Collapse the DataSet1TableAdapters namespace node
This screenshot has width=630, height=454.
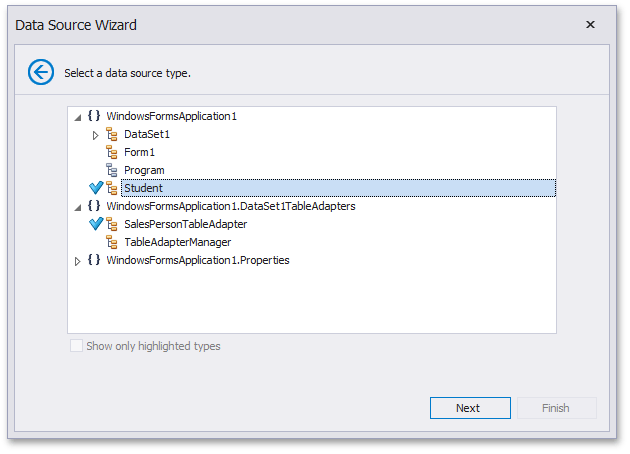(x=79, y=206)
